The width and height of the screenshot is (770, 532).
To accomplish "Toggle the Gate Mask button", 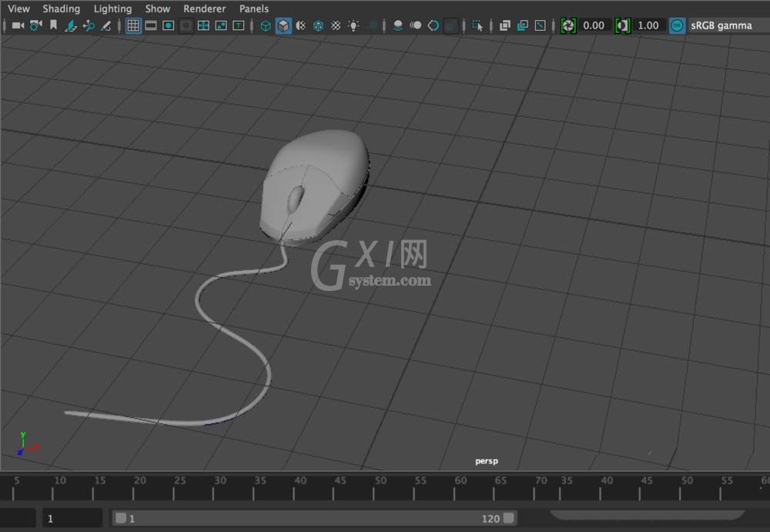I will (186, 25).
